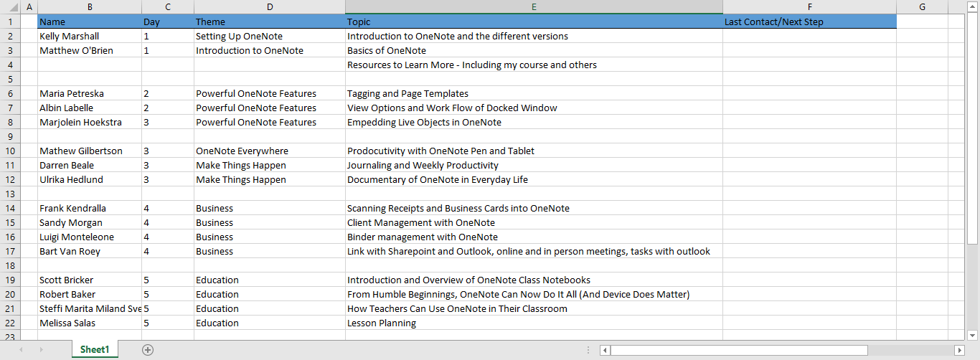Click 'Empedding Live Objects in OneNote' cell

coord(534,122)
